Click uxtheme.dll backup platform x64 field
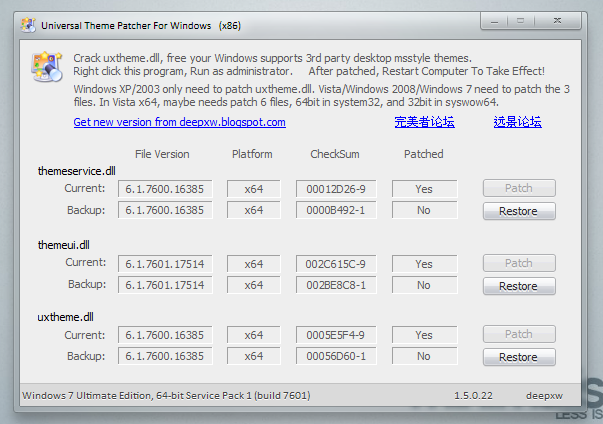This screenshot has width=603, height=424. coord(254,356)
